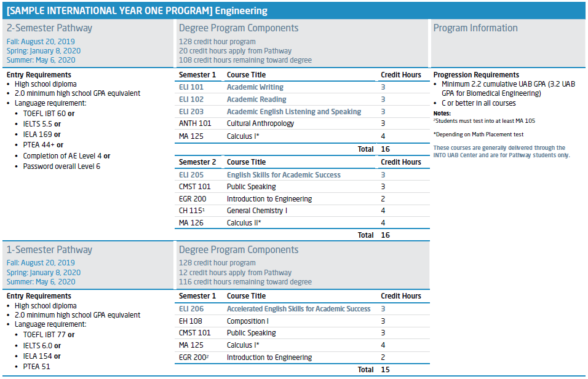Click 'General Chemistry I' course title
588x379 pixels.
[257, 211]
